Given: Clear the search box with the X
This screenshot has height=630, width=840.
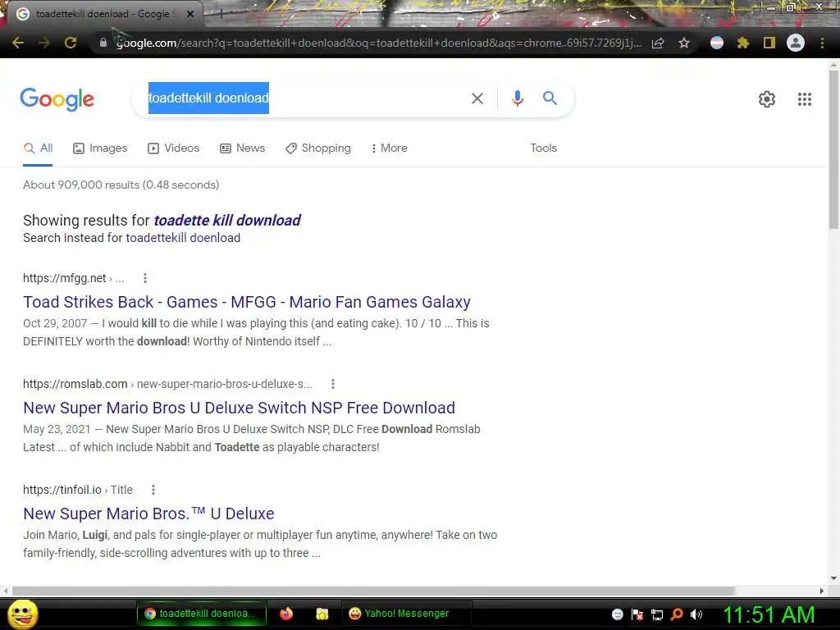Looking at the screenshot, I should (x=477, y=98).
